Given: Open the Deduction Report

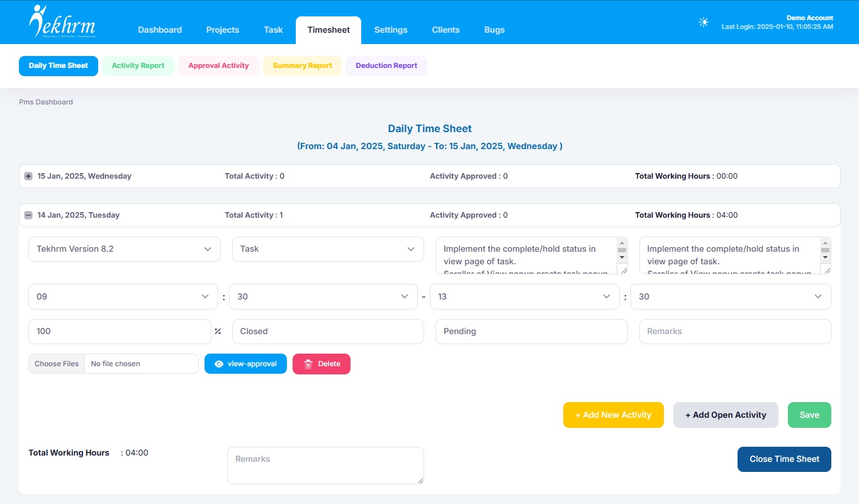Looking at the screenshot, I should tap(386, 65).
